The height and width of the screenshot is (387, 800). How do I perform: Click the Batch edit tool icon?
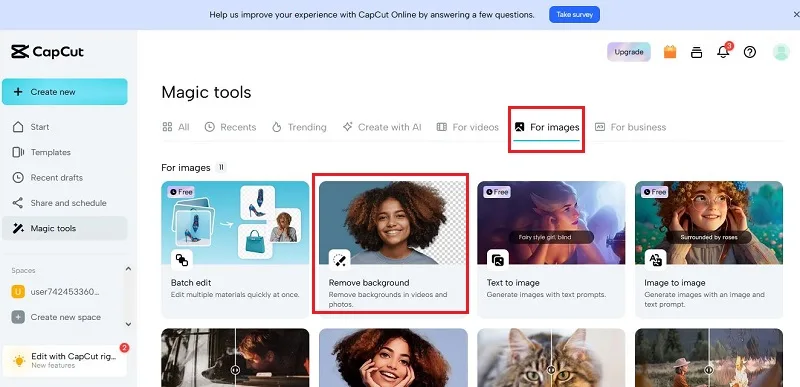[x=182, y=260]
